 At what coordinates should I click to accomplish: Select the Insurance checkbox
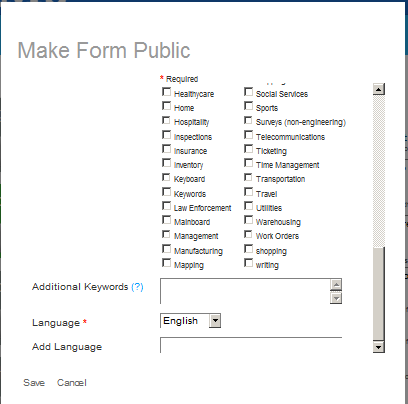(166, 149)
